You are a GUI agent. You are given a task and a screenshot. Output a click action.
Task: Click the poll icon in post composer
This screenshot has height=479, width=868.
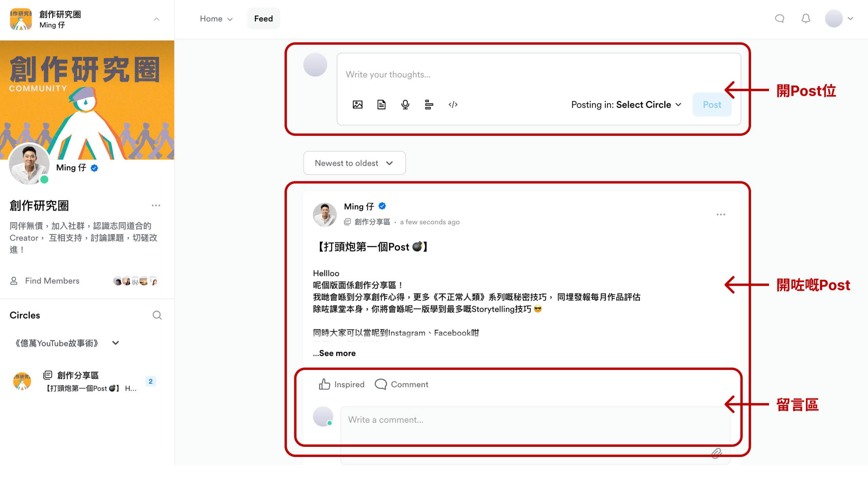point(429,105)
